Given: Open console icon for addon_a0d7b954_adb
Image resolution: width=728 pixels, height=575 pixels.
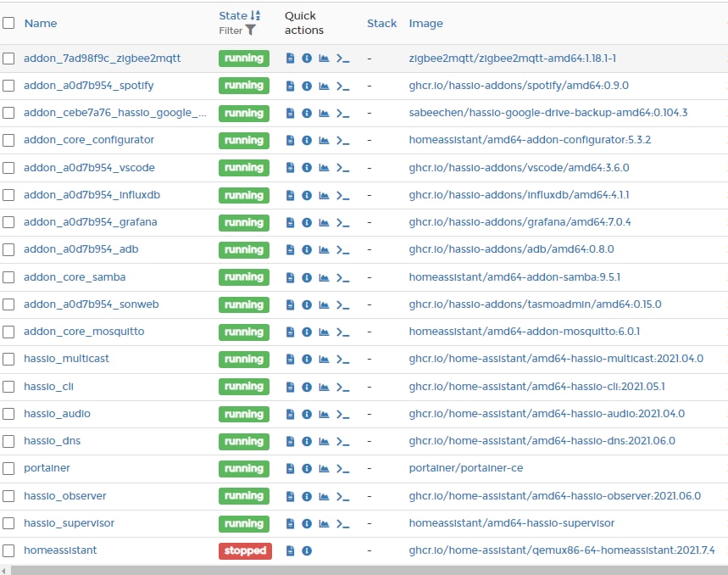Looking at the screenshot, I should click(343, 250).
